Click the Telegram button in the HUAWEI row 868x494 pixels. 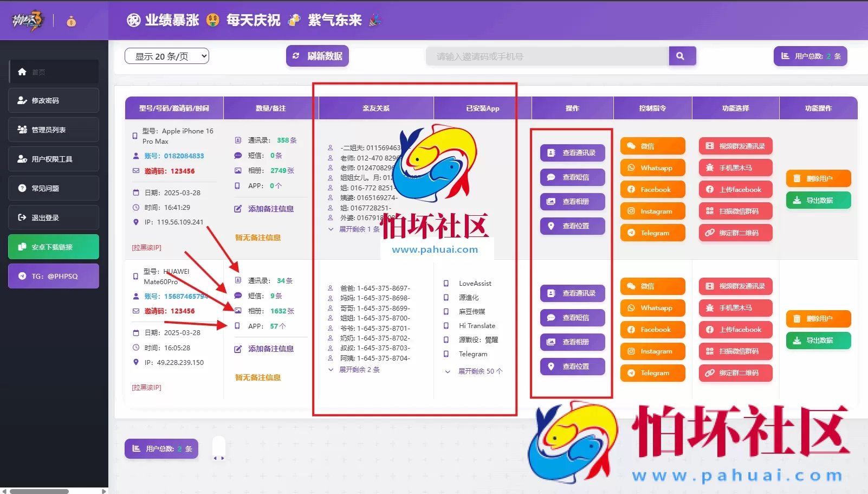(652, 373)
